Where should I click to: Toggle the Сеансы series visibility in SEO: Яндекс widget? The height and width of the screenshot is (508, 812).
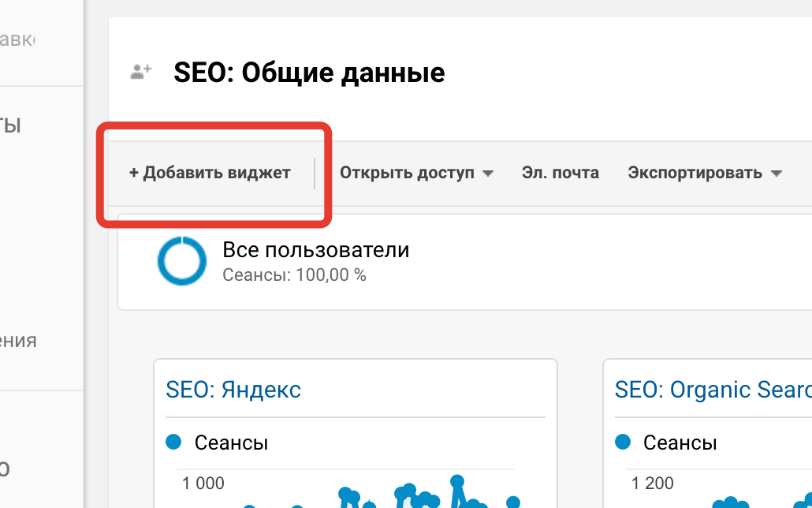point(173,443)
